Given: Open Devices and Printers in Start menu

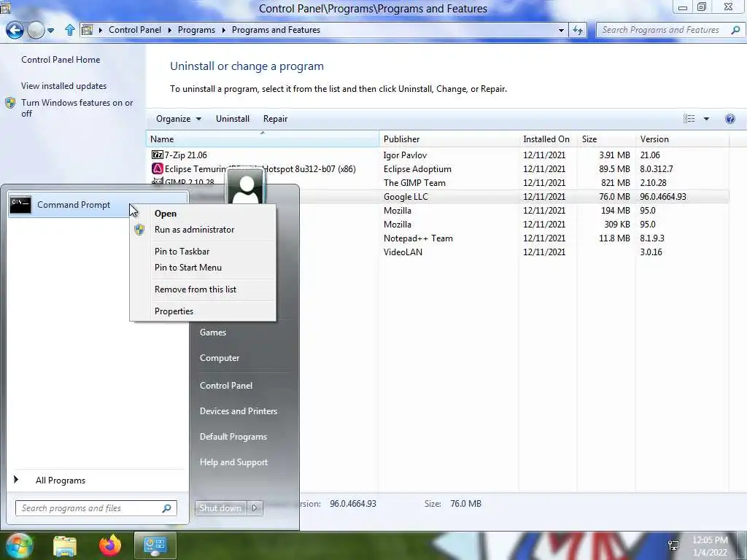Looking at the screenshot, I should point(239,411).
